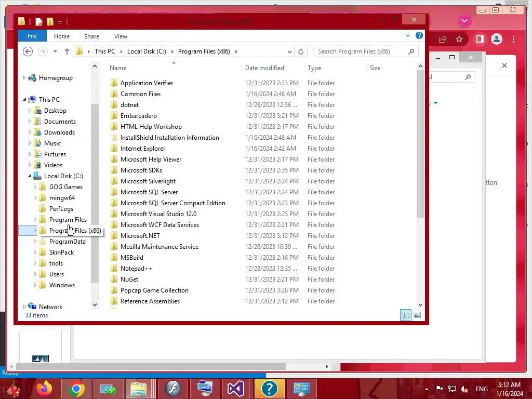This screenshot has width=532, height=399.
Task: Select the Reference Assemblies folder
Action: pyautogui.click(x=150, y=301)
